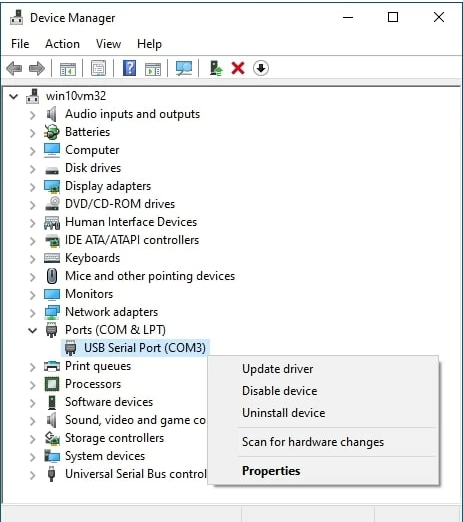Click the Back arrow toolbar icon

[14, 68]
